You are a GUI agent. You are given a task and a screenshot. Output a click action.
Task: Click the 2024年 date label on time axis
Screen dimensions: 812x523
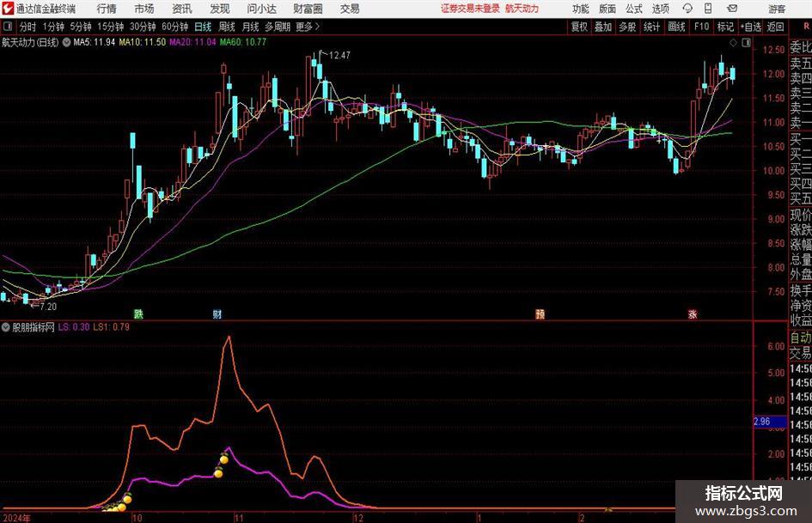16,518
